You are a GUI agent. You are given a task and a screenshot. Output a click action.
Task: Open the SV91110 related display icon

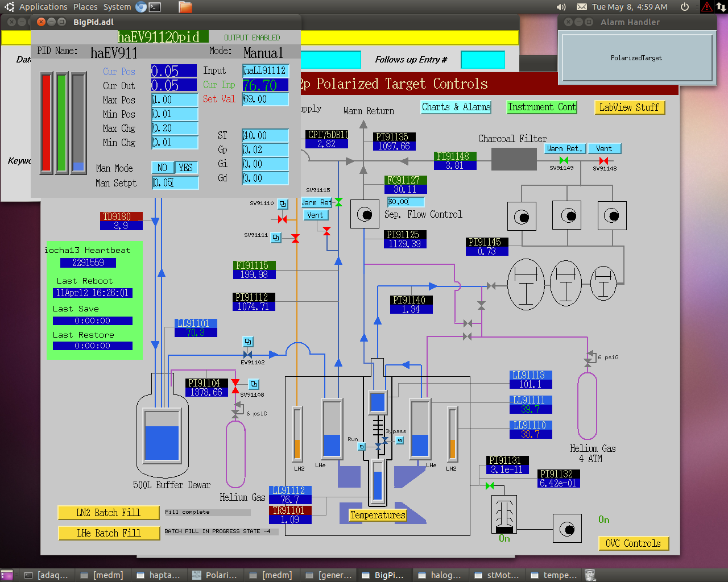tap(283, 204)
